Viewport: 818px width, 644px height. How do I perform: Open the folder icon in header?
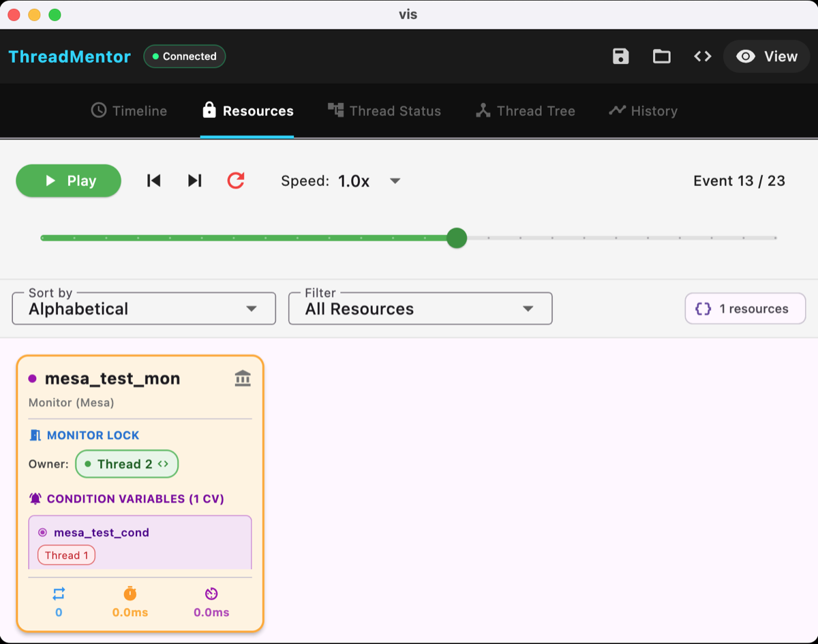661,57
